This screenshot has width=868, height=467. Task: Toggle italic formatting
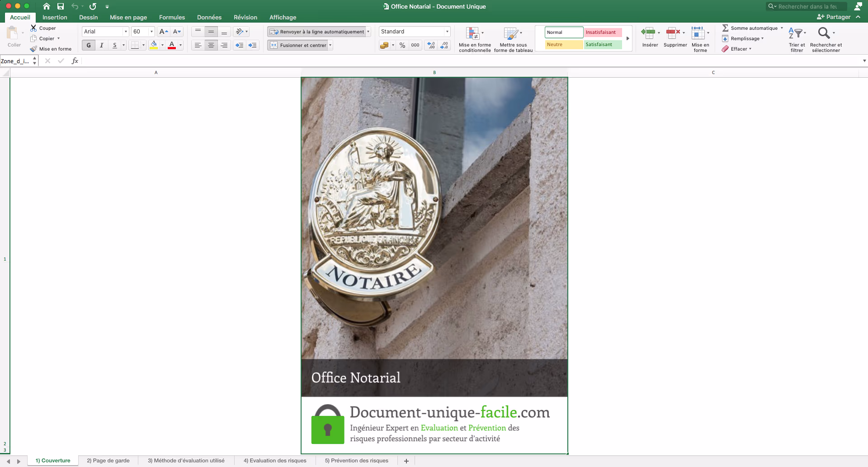(x=102, y=45)
